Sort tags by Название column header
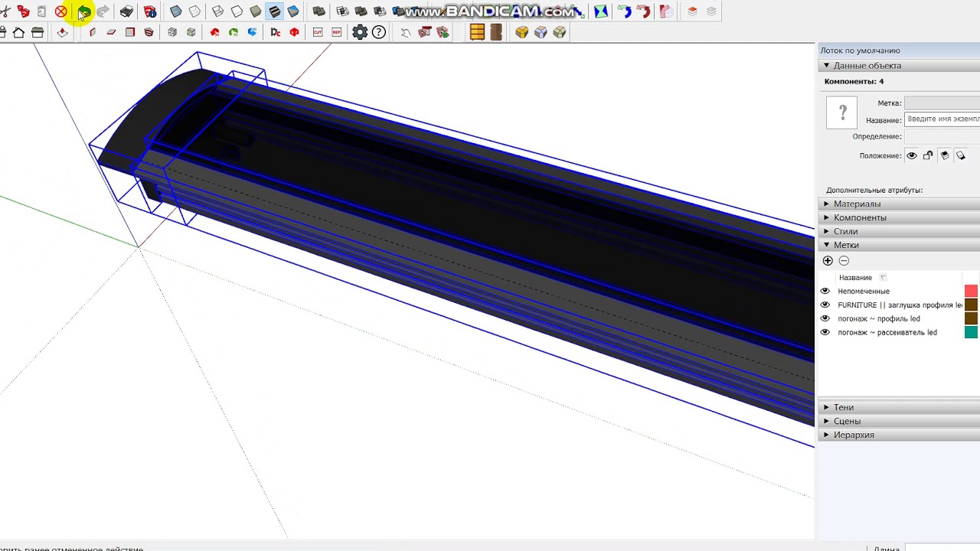Image resolution: width=980 pixels, height=551 pixels. [855, 278]
